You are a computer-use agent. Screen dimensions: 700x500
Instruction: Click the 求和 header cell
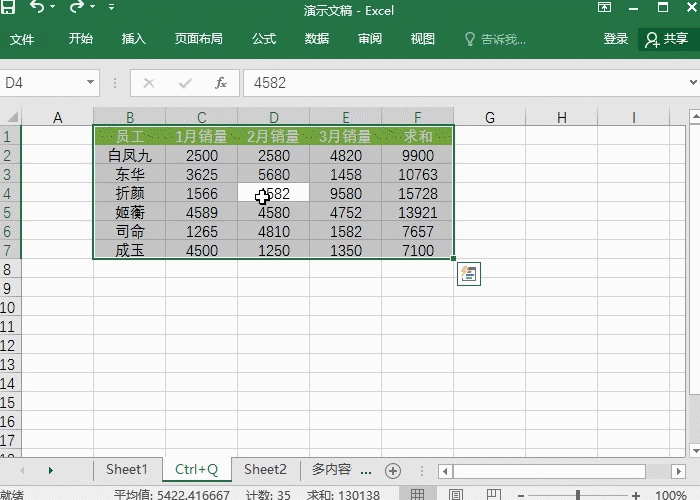(417, 136)
